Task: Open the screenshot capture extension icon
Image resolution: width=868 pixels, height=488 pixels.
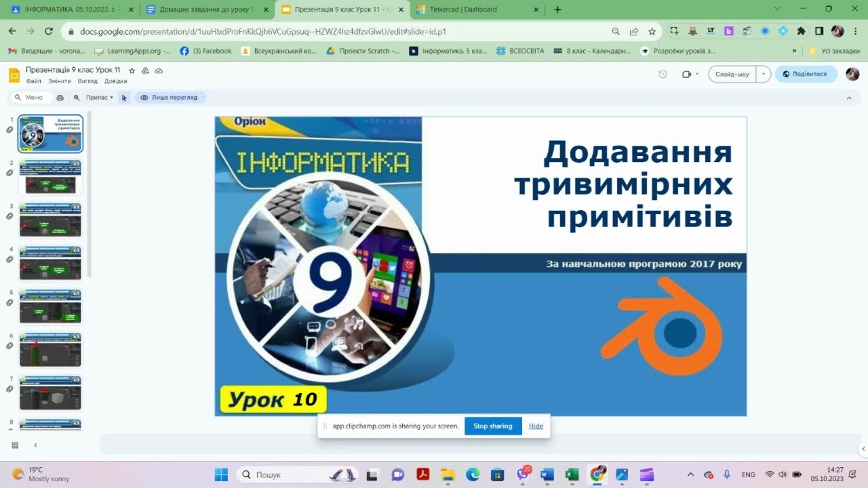Action: click(673, 31)
